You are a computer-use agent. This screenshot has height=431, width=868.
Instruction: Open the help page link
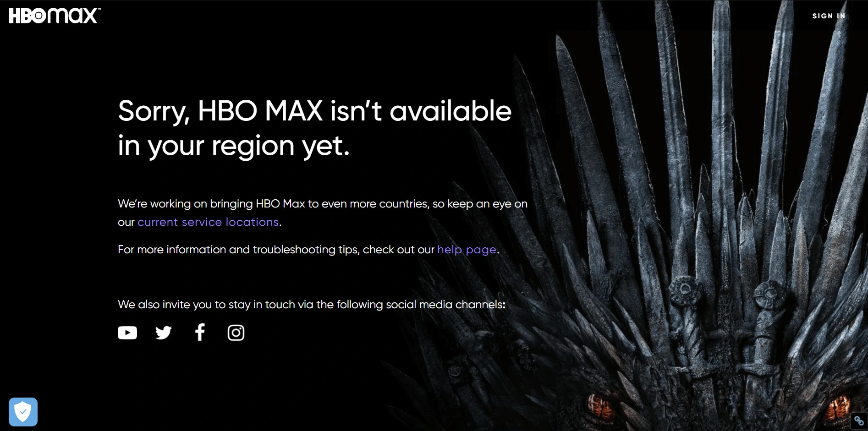[467, 250]
